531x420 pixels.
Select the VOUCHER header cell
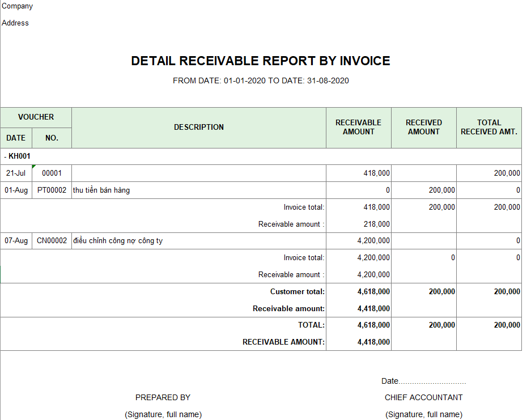tap(36, 117)
